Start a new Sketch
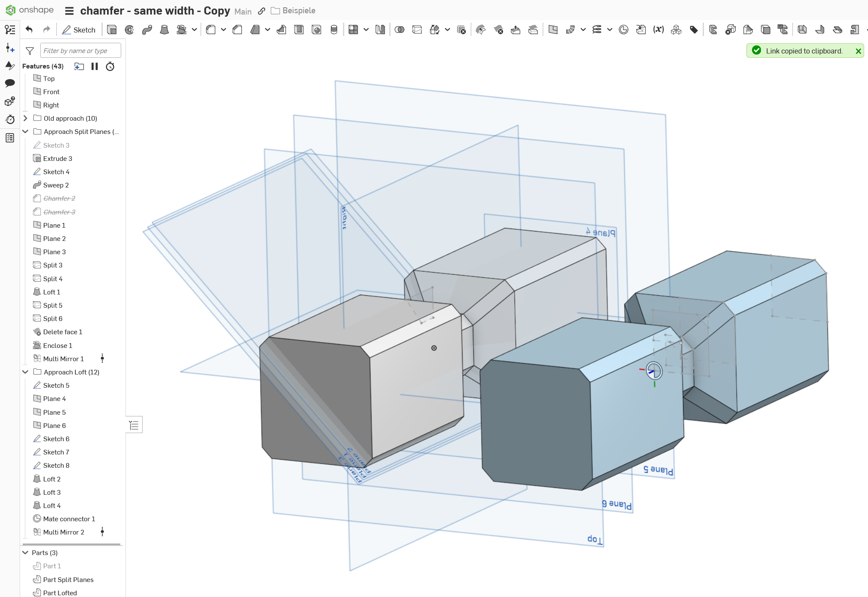The width and height of the screenshot is (868, 597). coord(79,30)
